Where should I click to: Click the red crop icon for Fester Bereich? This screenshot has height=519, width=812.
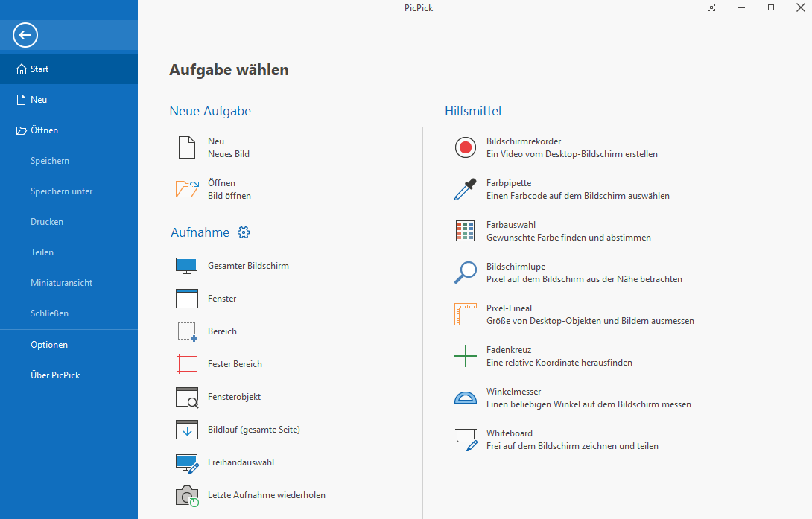point(187,364)
